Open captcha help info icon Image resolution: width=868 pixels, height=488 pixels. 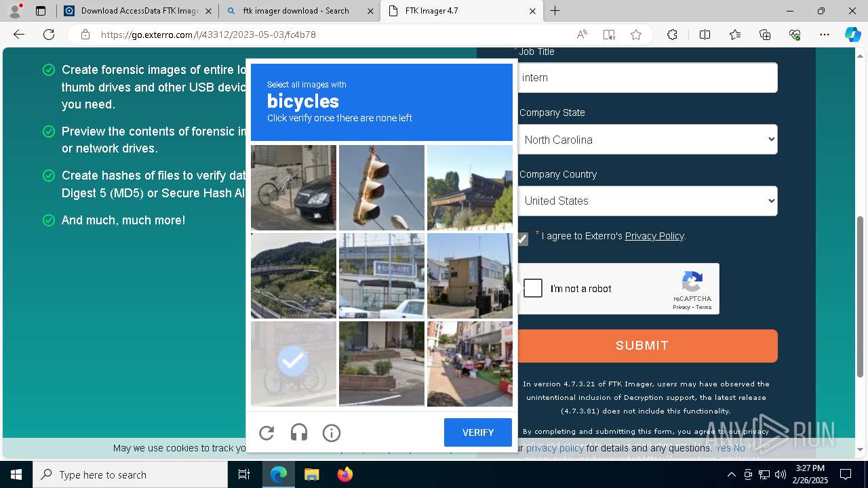332,432
